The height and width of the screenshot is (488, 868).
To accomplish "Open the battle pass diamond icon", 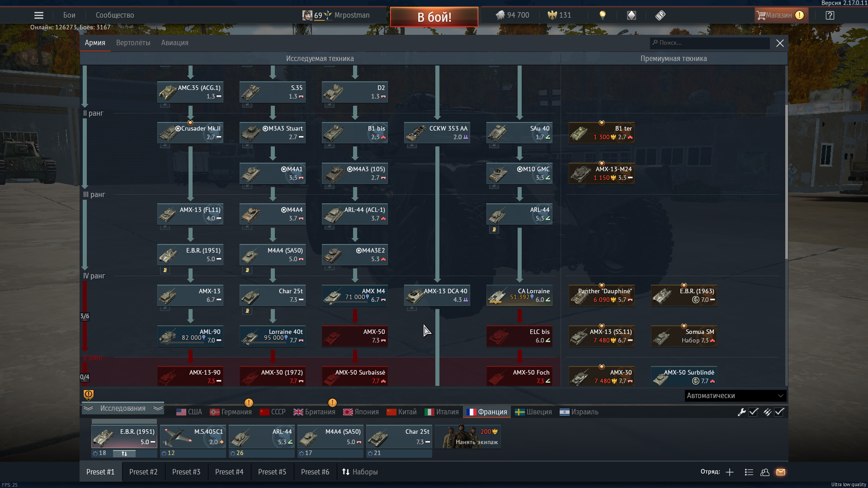I will [632, 15].
